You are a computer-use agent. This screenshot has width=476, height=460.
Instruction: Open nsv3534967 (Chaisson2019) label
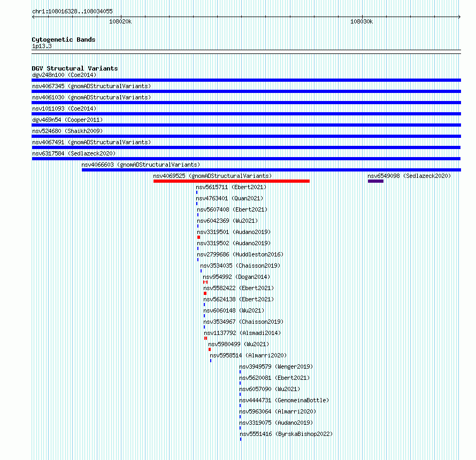click(243, 322)
